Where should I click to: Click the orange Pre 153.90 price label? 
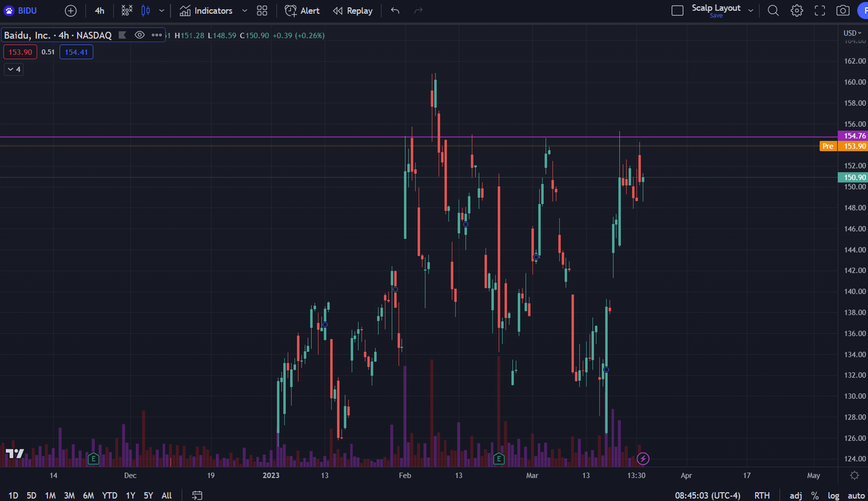pyautogui.click(x=843, y=146)
